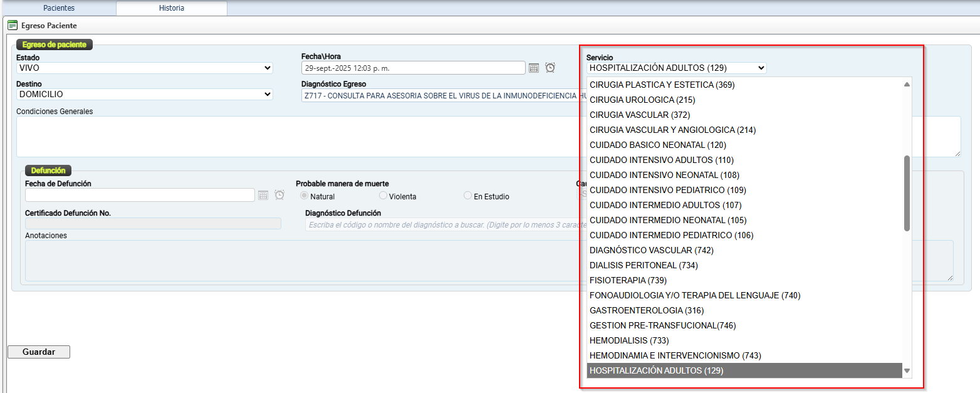
Task: Collapse the Servicio dropdown
Action: [x=676, y=68]
